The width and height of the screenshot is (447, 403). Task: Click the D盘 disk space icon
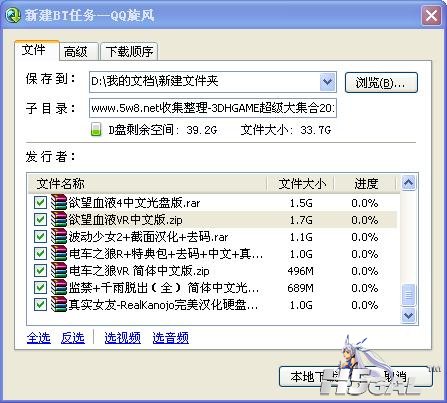tap(96, 129)
